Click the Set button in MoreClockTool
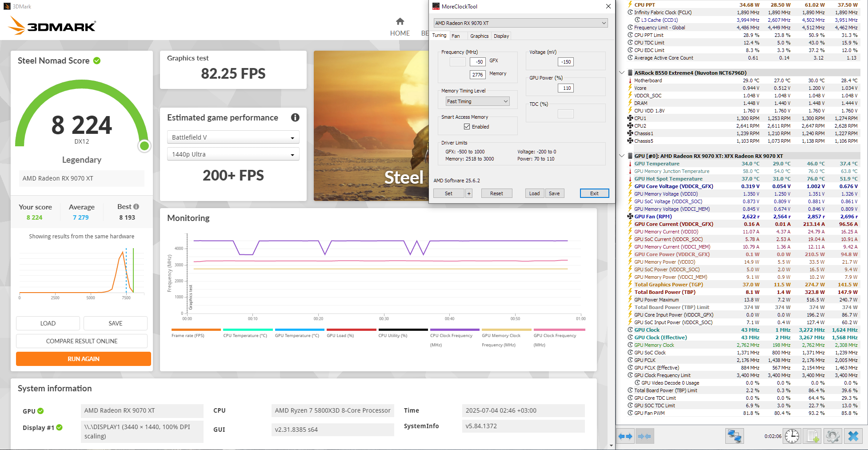Image resolution: width=868 pixels, height=450 pixels. pyautogui.click(x=449, y=193)
